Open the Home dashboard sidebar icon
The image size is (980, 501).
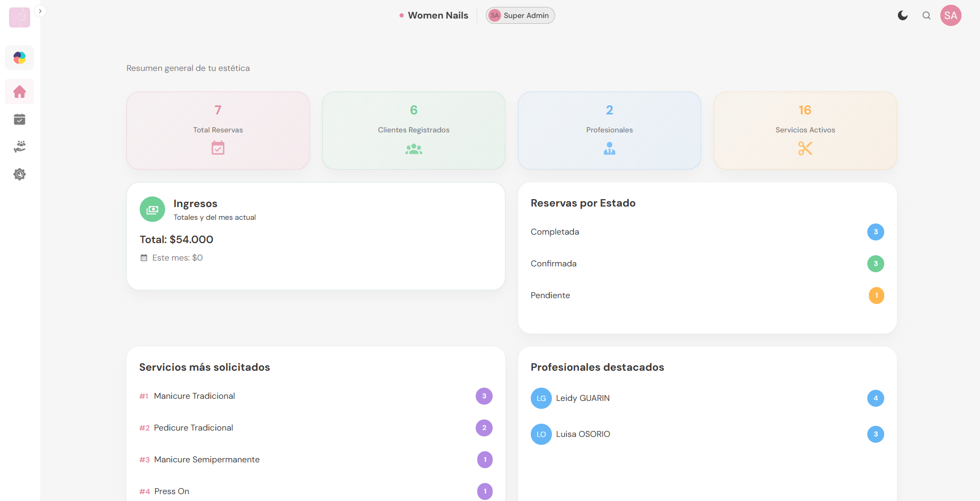20,92
